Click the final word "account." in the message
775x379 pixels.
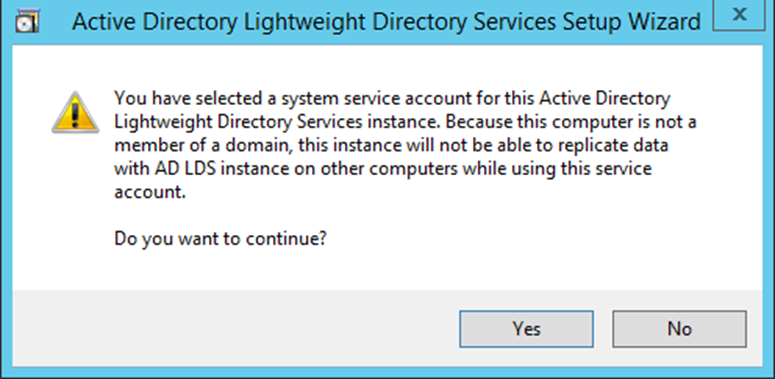click(150, 193)
